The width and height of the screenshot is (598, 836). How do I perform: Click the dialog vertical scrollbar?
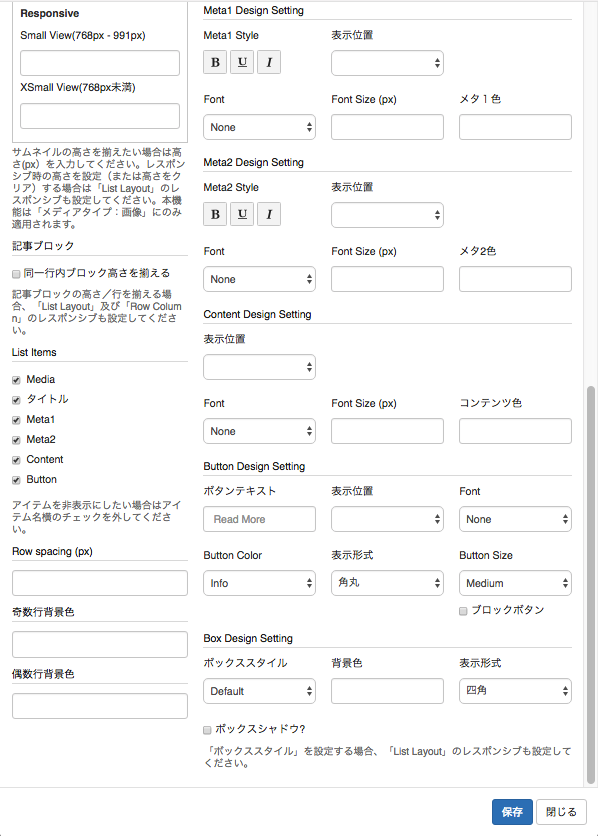591,585
